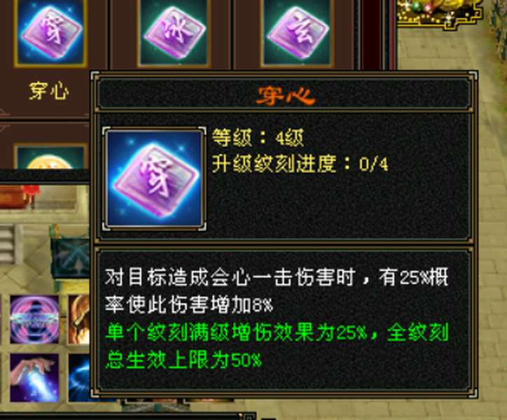
Task: Select the 玄 rune stone slot
Action: 297,32
